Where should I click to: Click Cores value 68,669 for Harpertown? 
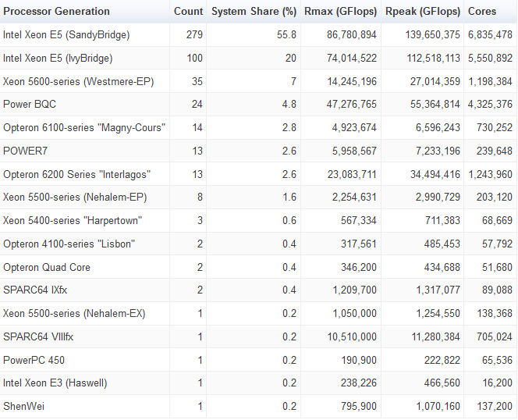pos(497,221)
